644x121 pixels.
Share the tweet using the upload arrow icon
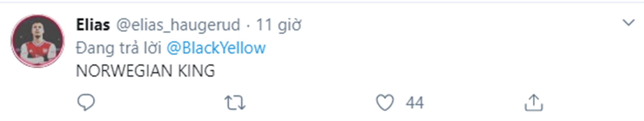click(x=533, y=102)
